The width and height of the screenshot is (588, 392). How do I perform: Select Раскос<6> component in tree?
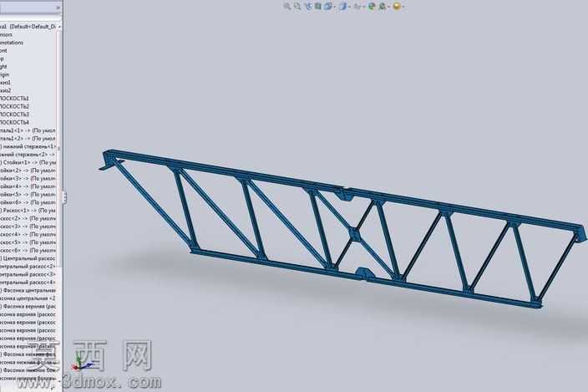click(28, 251)
